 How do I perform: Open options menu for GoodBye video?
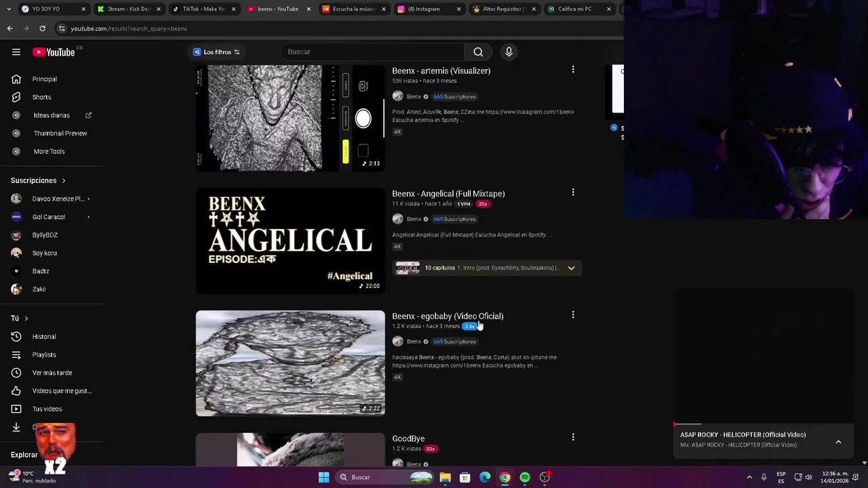pyautogui.click(x=573, y=438)
